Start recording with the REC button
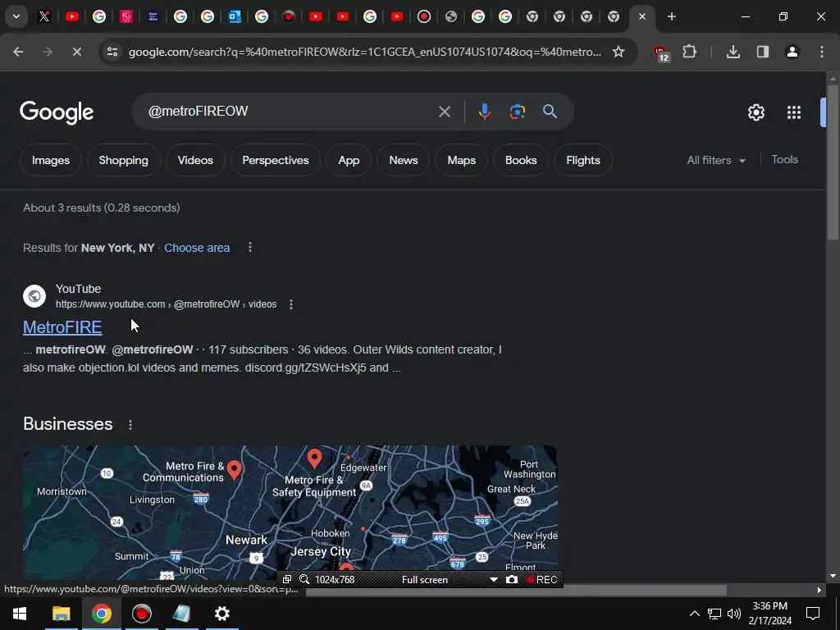The height and width of the screenshot is (630, 840). [541, 580]
